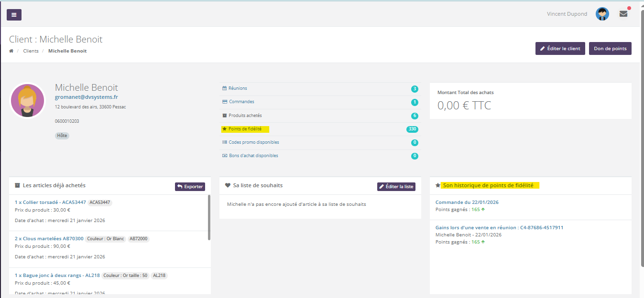The image size is (644, 298).
Task: Click Vincent Dupond's user avatar
Action: pyautogui.click(x=602, y=14)
